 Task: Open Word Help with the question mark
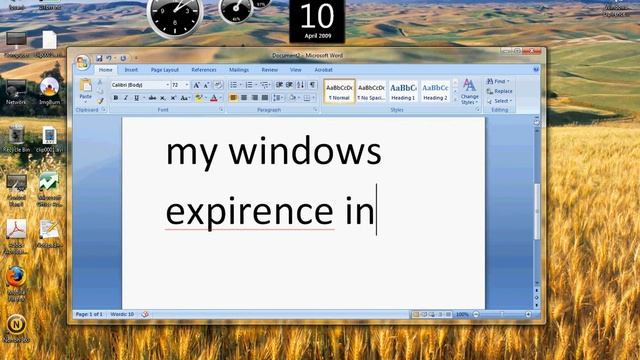536,70
